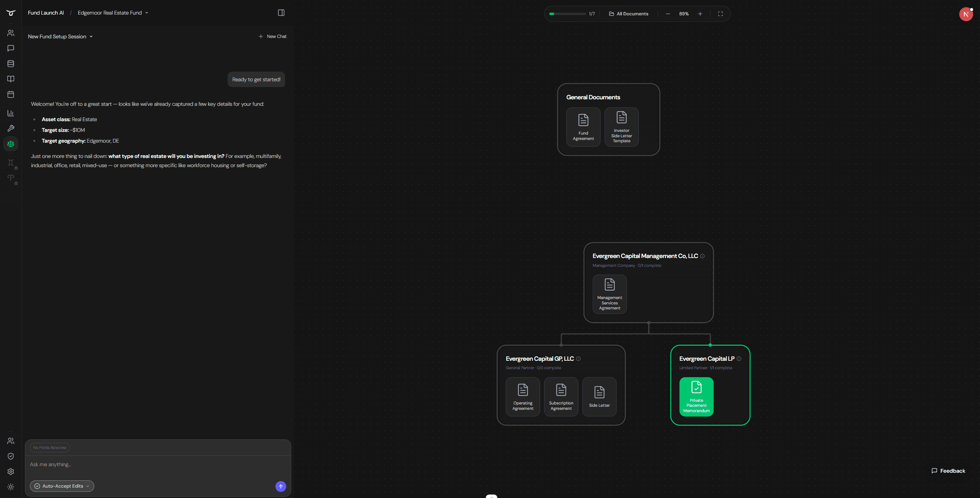Click the New Chat button
The height and width of the screenshot is (498, 980).
click(x=272, y=36)
